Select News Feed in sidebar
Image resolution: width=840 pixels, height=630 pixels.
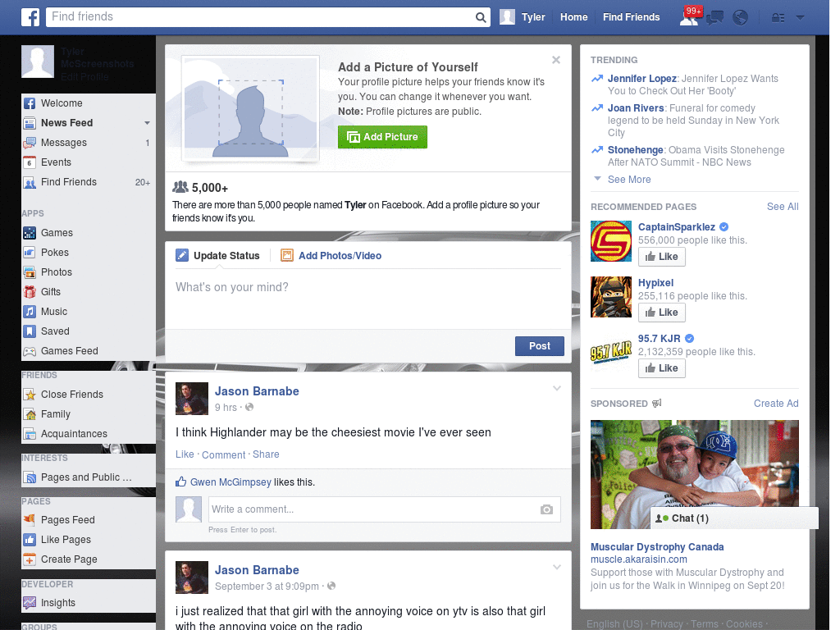67,123
